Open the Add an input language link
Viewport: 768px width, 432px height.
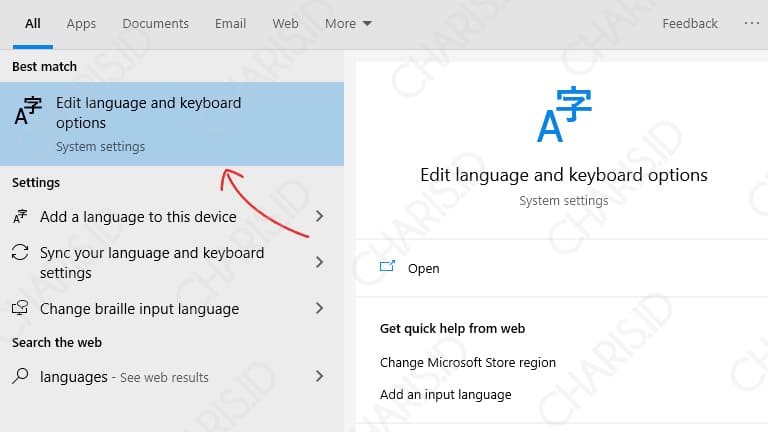[445, 394]
